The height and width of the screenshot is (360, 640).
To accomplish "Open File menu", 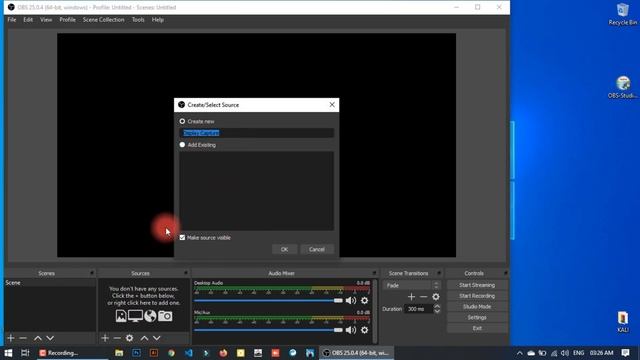I will (12, 20).
